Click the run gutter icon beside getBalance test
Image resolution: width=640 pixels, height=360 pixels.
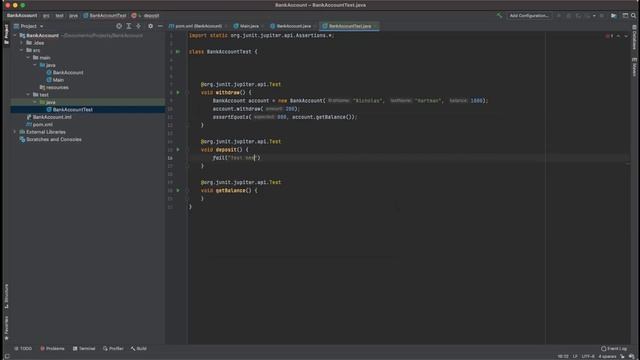click(178, 191)
